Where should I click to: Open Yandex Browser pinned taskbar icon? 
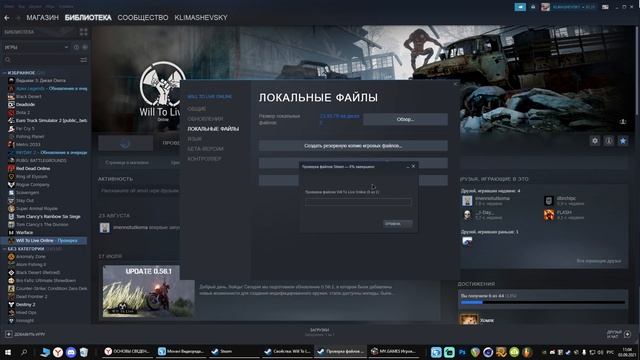click(58, 352)
